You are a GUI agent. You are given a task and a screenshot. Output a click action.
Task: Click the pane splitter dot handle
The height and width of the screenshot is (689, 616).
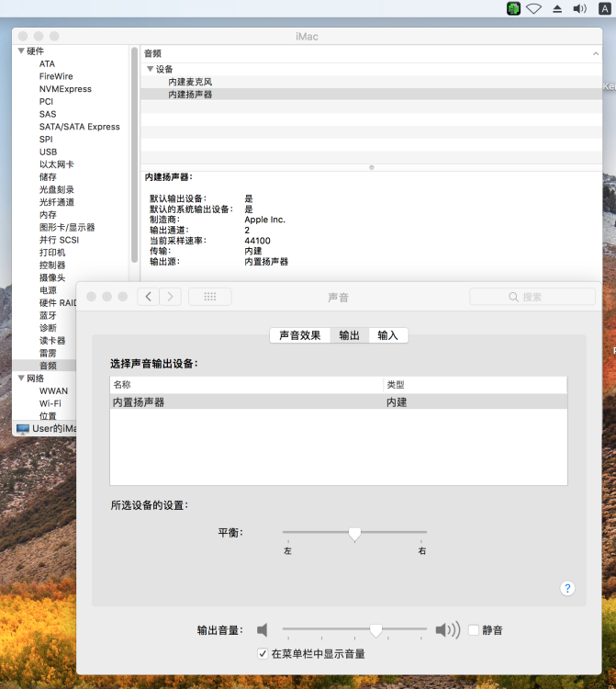[x=372, y=167]
